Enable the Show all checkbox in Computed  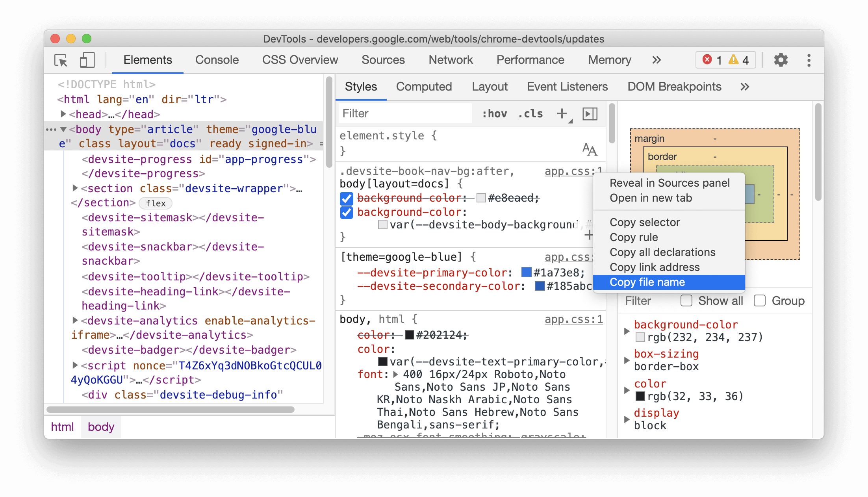pos(686,301)
